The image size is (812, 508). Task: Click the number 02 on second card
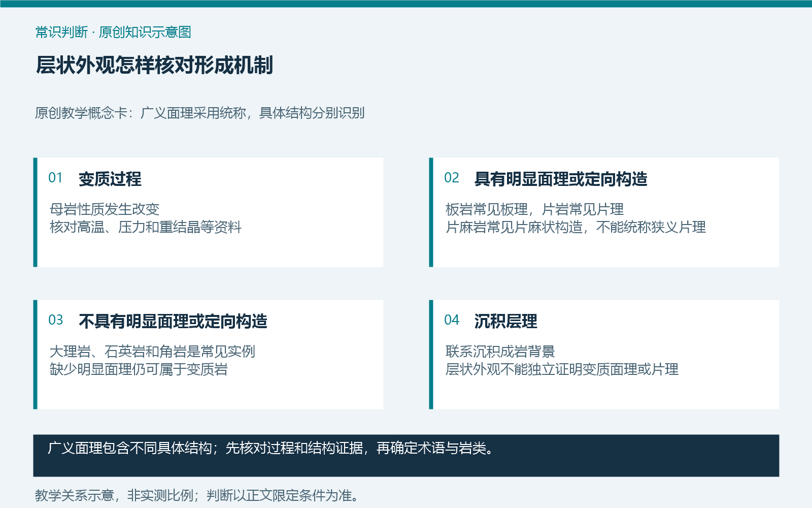click(451, 178)
